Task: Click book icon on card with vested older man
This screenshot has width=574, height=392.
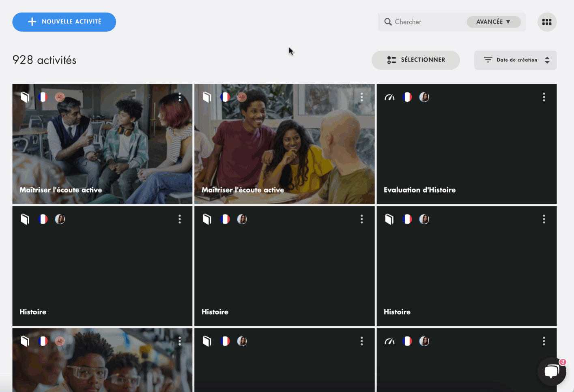Action: (25, 97)
